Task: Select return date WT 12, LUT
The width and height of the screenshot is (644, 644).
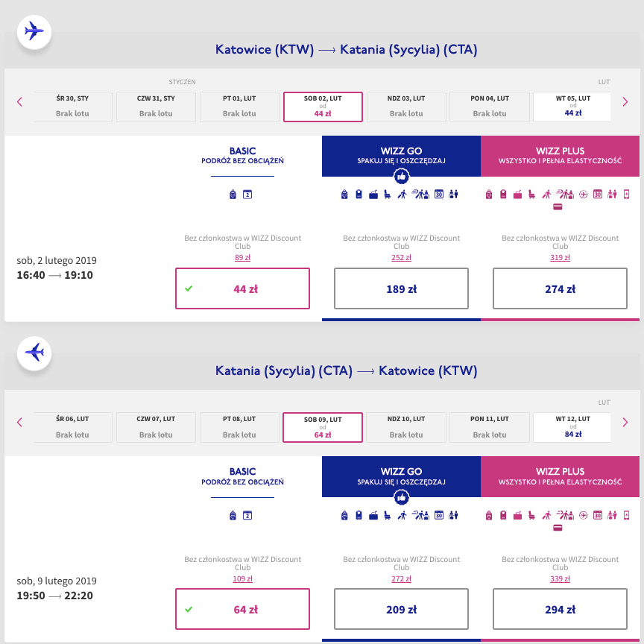Action: pyautogui.click(x=572, y=428)
